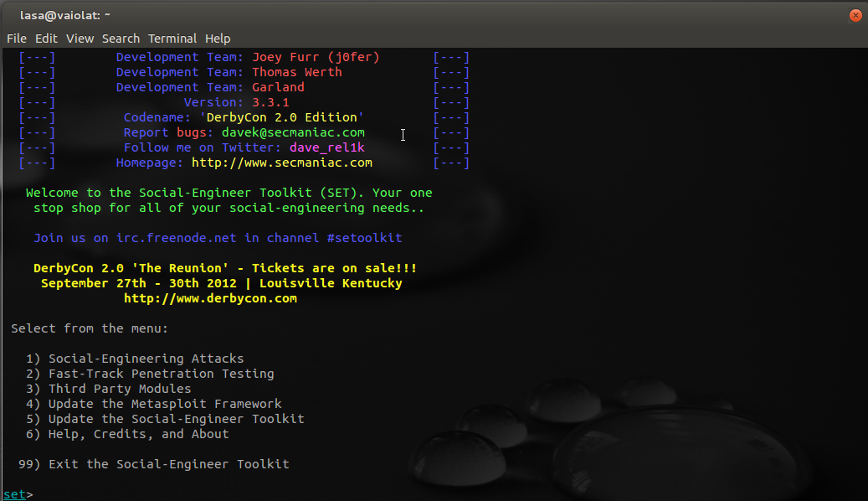Click the dave_rel1k Twitter handle
Viewport: 868px width, 501px height.
pyautogui.click(x=327, y=147)
